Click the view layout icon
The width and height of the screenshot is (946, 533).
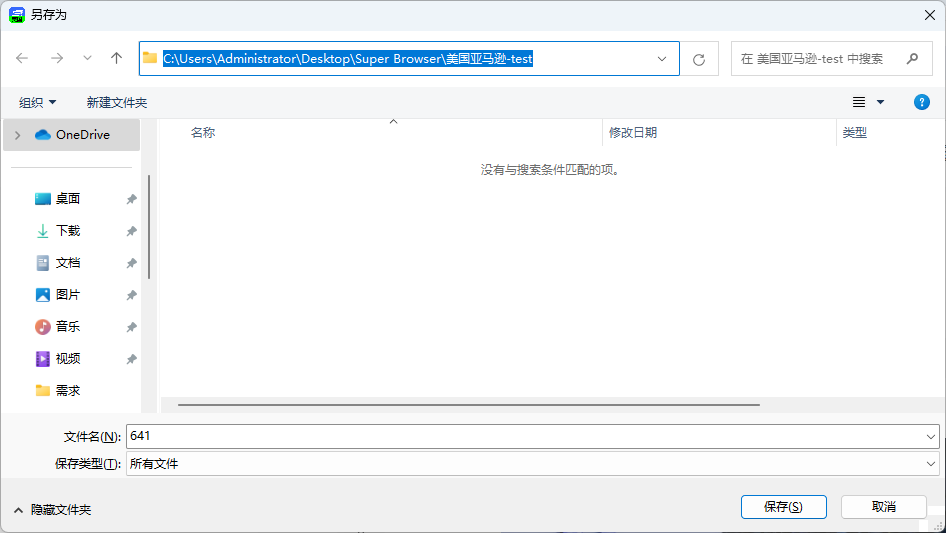pyautogui.click(x=859, y=102)
